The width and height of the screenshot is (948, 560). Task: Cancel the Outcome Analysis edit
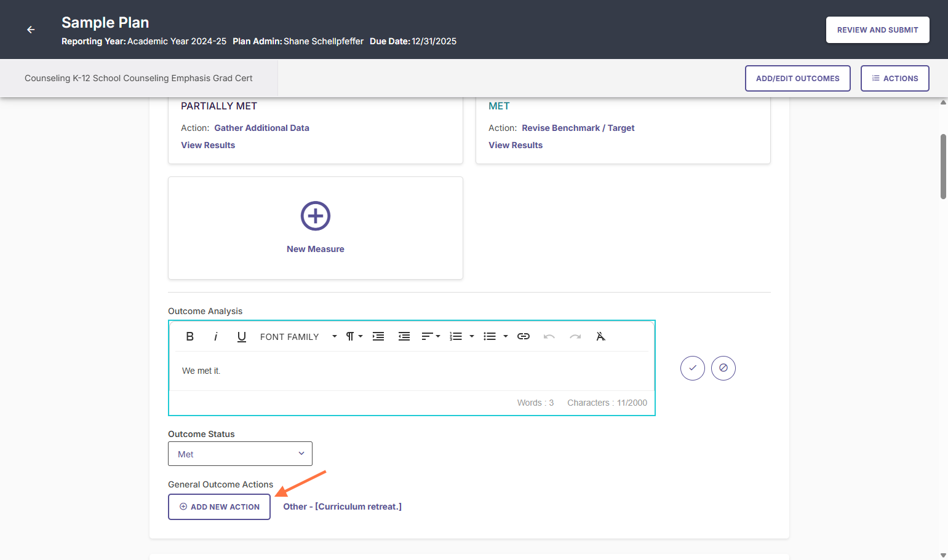click(723, 368)
